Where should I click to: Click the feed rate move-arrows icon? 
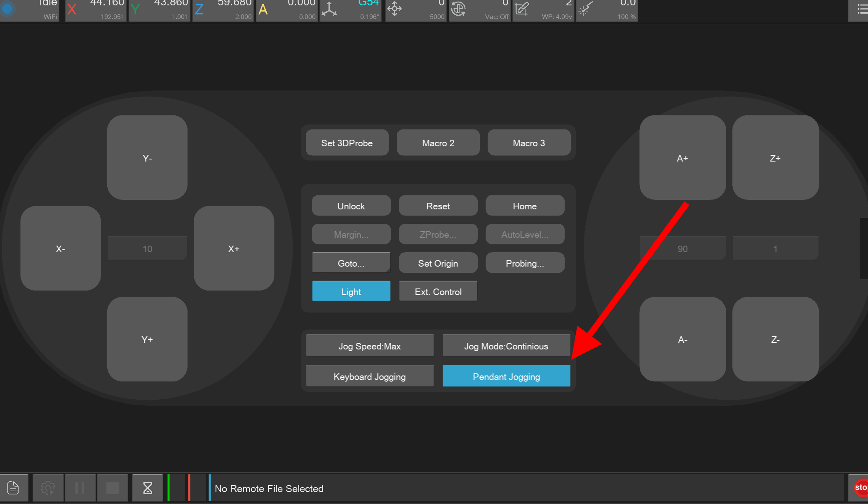(394, 9)
